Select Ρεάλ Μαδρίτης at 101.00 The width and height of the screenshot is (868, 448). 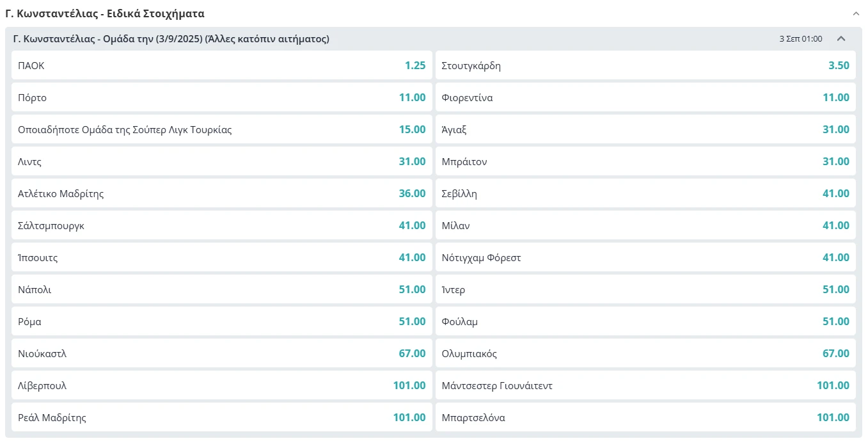[221, 417]
